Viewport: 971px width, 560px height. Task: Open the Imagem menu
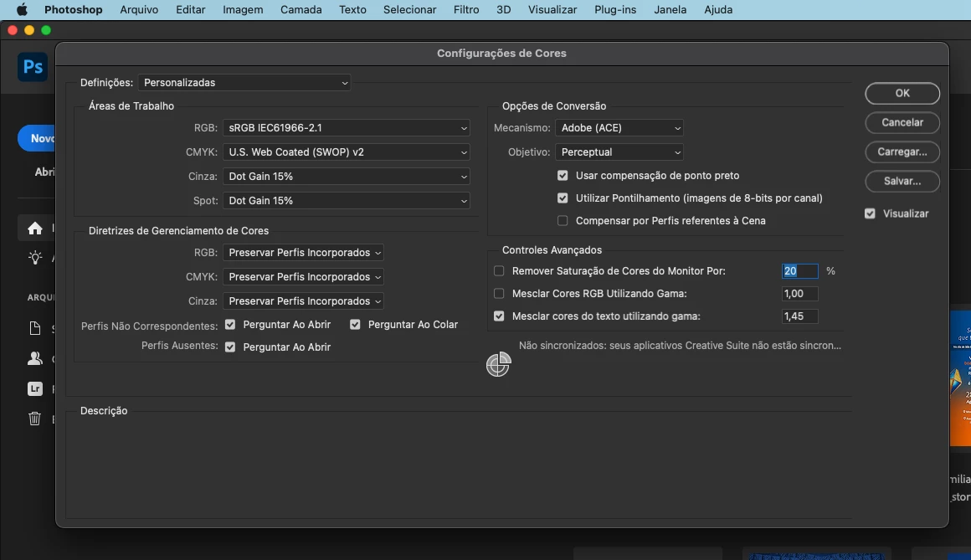tap(243, 10)
